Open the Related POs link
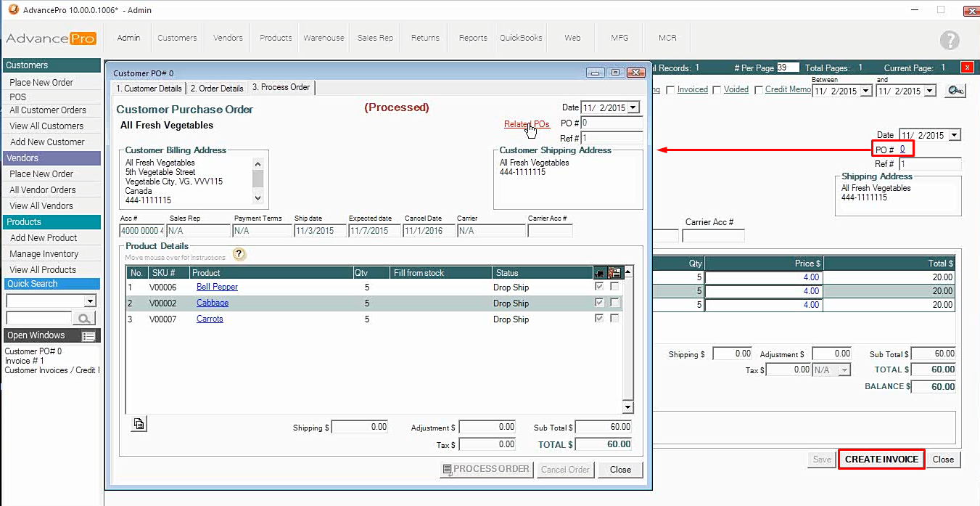 coord(527,124)
